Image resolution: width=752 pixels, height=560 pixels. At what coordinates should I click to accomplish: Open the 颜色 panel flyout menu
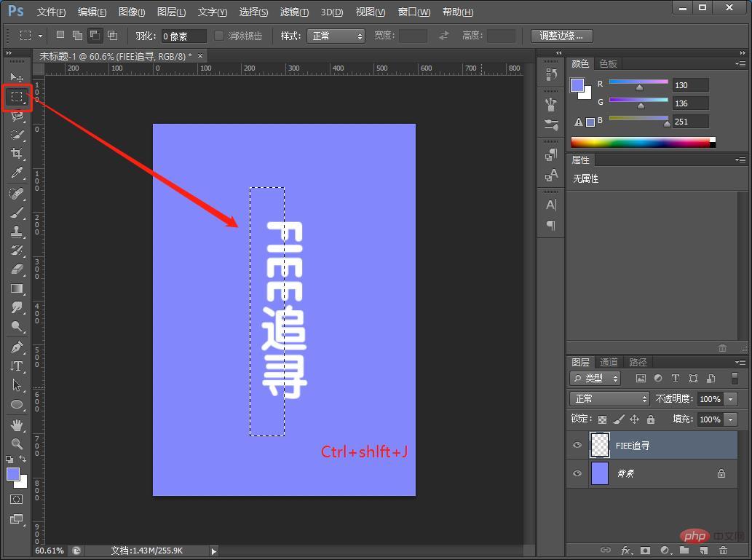pos(740,63)
